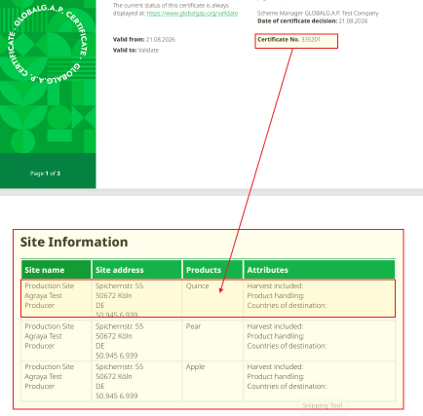This screenshot has height=416, width=423.
Task: Click the GLOBALG.A.P. certificate circular logo
Action: tap(48, 43)
